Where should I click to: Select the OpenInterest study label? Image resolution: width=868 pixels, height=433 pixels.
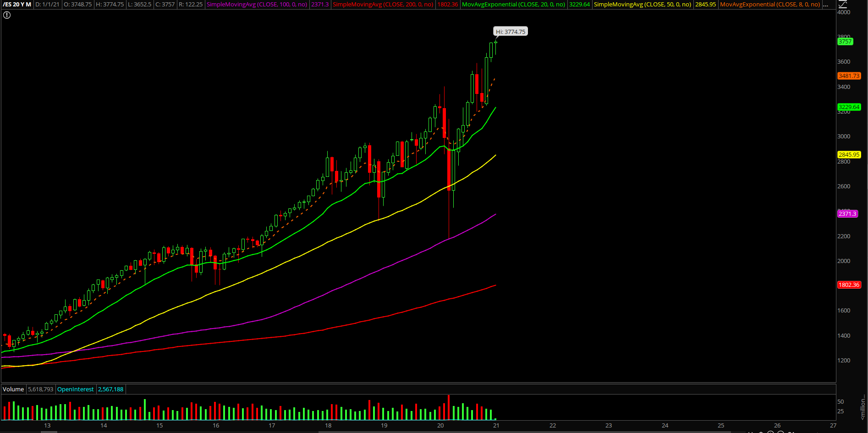click(75, 389)
